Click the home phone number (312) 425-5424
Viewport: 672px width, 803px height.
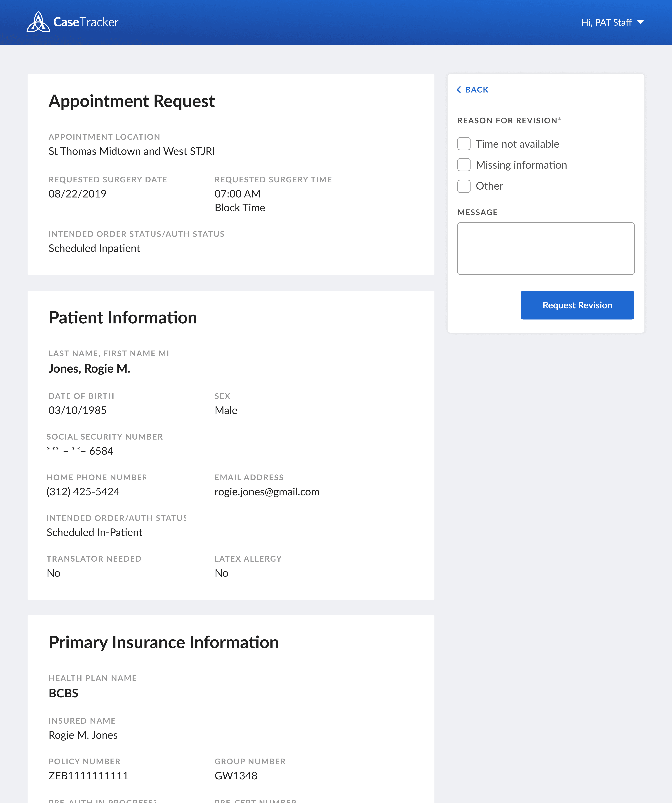click(x=83, y=492)
